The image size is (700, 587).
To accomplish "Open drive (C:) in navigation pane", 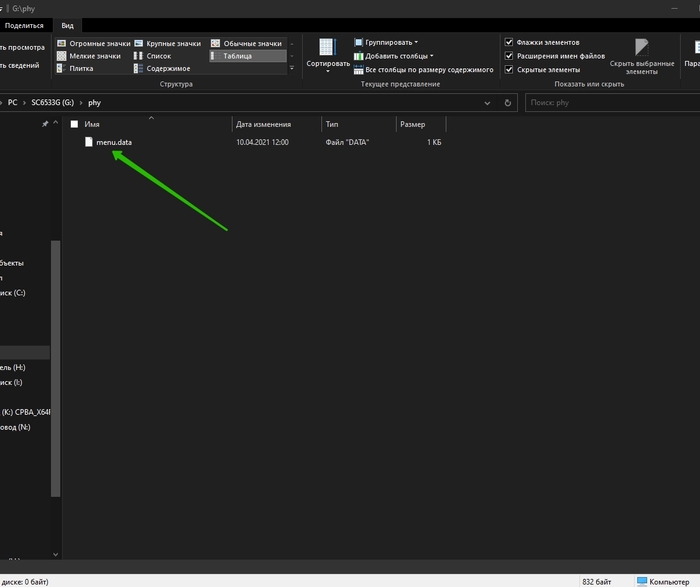I will pos(13,293).
